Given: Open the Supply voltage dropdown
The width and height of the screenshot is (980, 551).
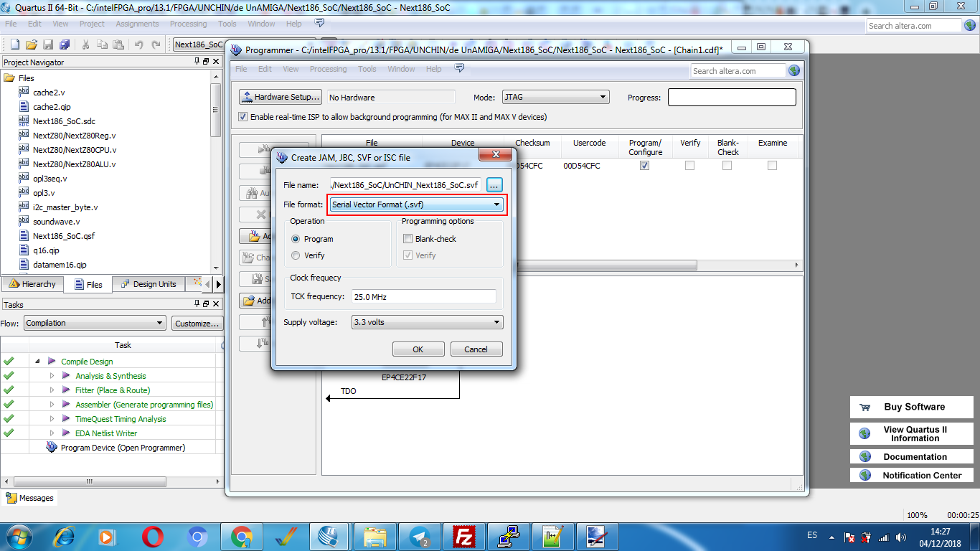Looking at the screenshot, I should pyautogui.click(x=427, y=322).
